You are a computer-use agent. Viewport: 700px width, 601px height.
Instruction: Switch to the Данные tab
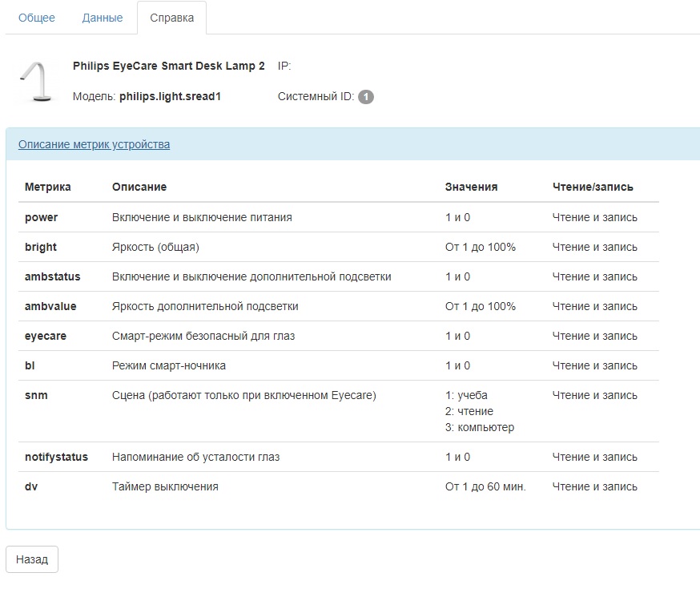(103, 18)
